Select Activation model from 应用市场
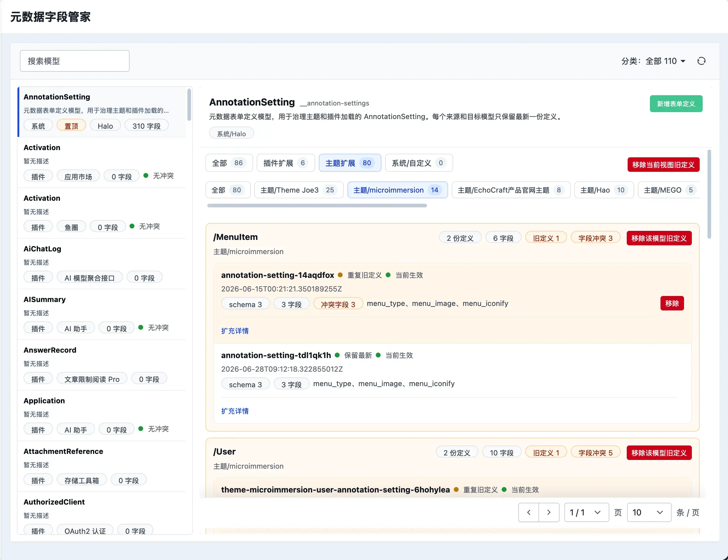Viewport: 728px width, 560px height. [102, 163]
